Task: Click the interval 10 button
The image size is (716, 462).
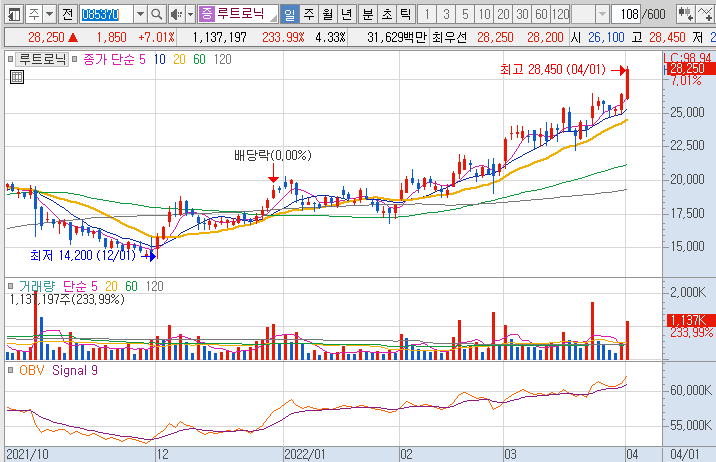Action: (484, 15)
